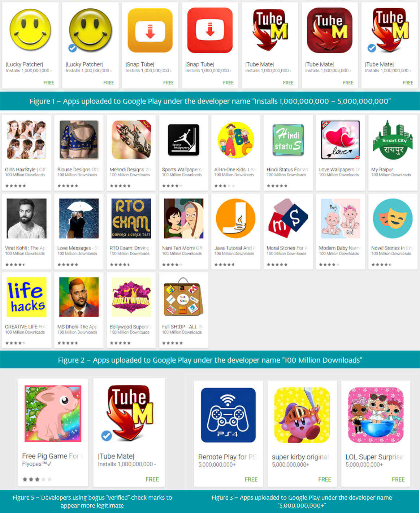Open the Virat Kohli app title
The width and height of the screenshot is (420, 513).
[x=26, y=248]
